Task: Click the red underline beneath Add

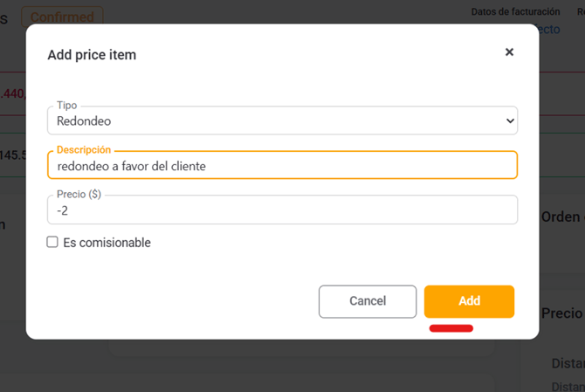Action: point(451,329)
